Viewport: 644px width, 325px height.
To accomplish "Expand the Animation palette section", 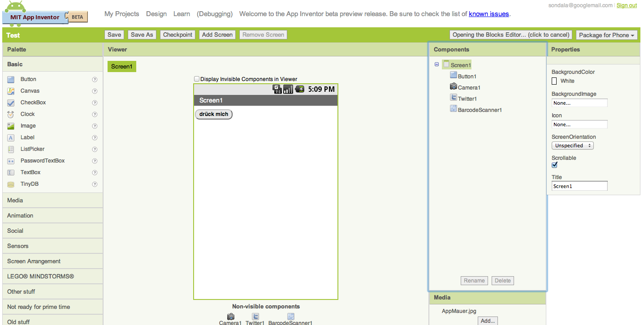I will coord(53,215).
